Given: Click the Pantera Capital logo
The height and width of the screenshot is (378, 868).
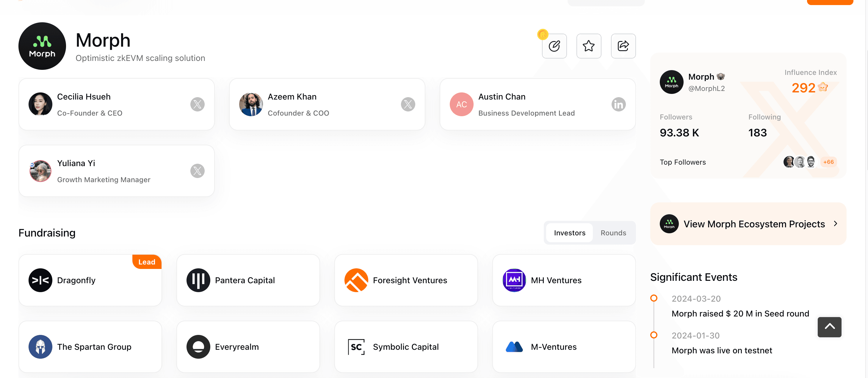Looking at the screenshot, I should tap(198, 281).
